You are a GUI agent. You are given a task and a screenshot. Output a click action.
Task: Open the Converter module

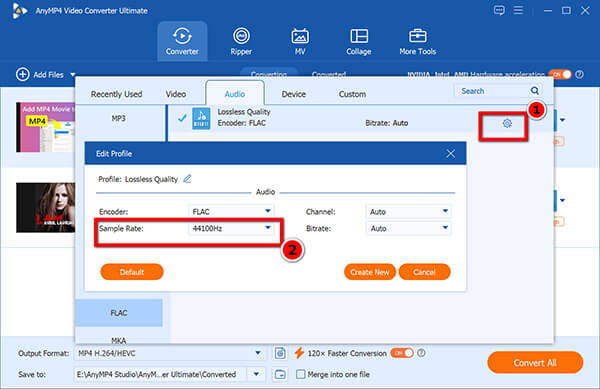tap(182, 41)
